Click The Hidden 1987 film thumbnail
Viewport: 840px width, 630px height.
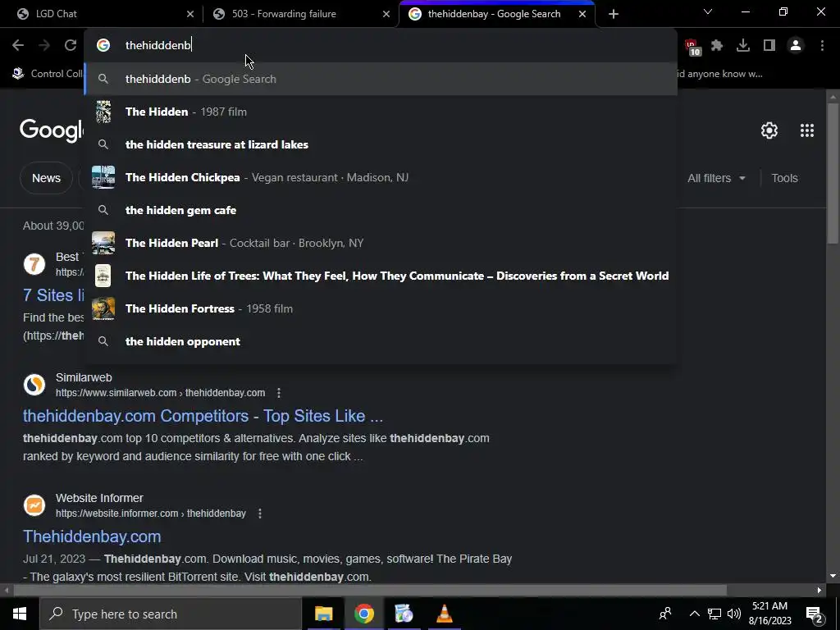(103, 112)
